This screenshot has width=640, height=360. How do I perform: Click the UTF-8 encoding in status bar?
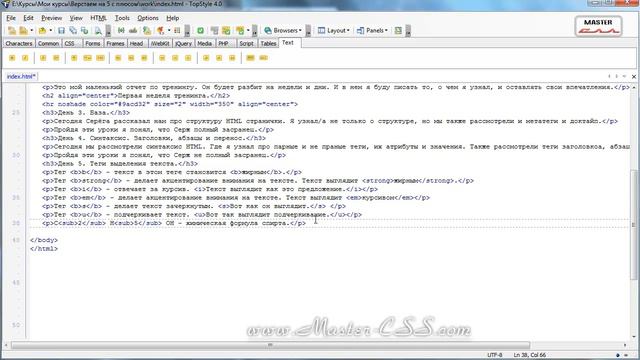click(x=495, y=355)
